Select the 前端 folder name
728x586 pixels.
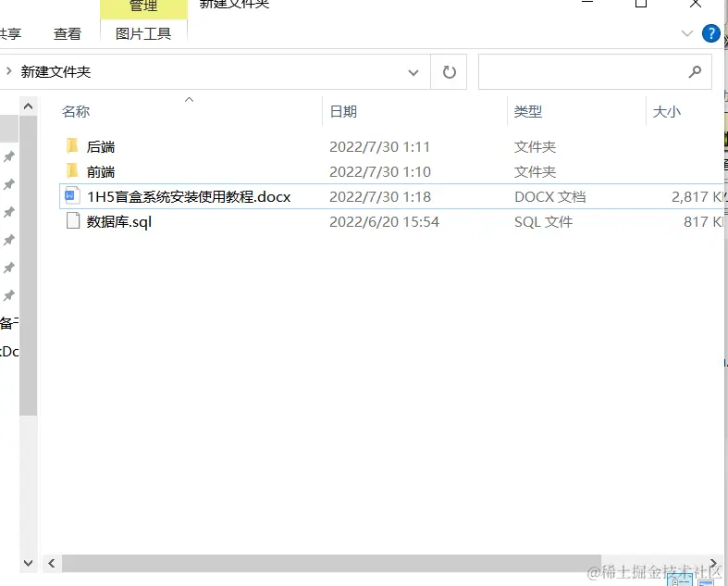click(101, 172)
